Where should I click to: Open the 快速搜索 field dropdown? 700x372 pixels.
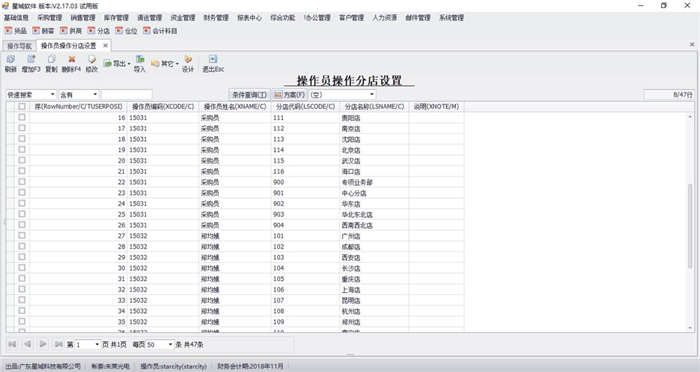[52, 95]
